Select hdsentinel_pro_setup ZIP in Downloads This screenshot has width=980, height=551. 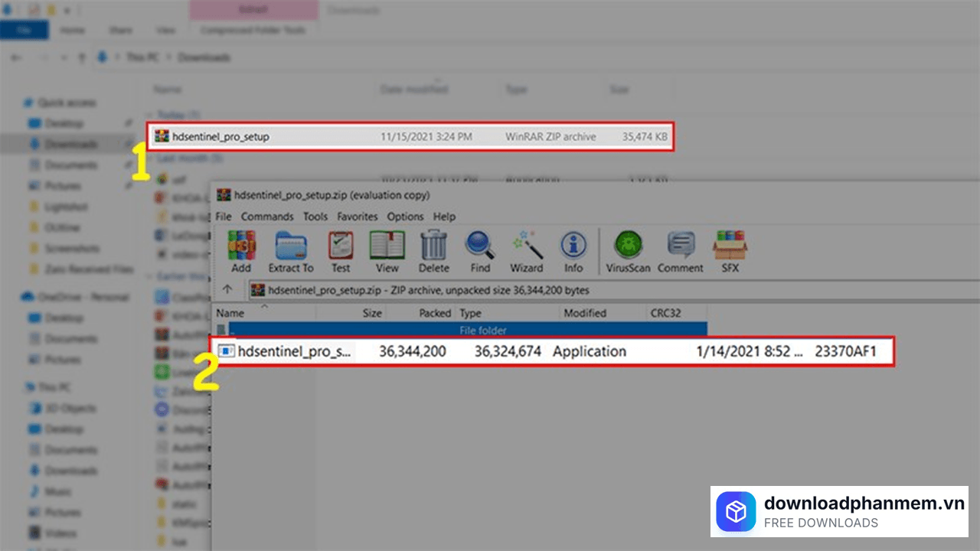pos(220,137)
